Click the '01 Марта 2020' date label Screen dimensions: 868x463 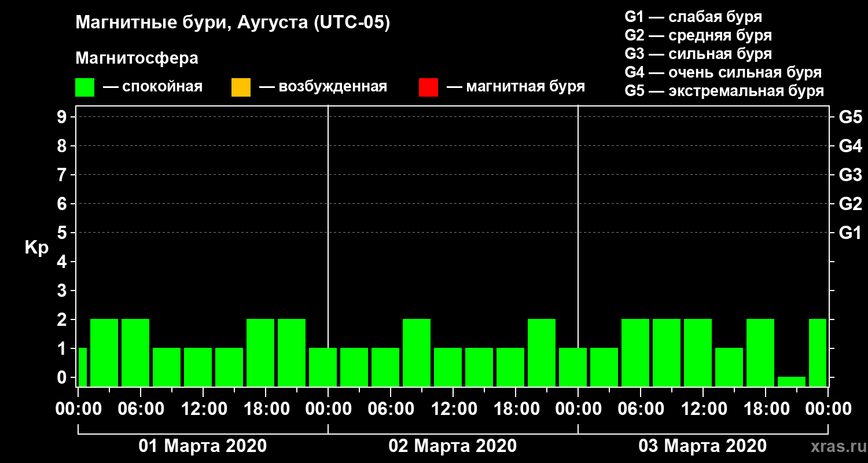point(203,446)
